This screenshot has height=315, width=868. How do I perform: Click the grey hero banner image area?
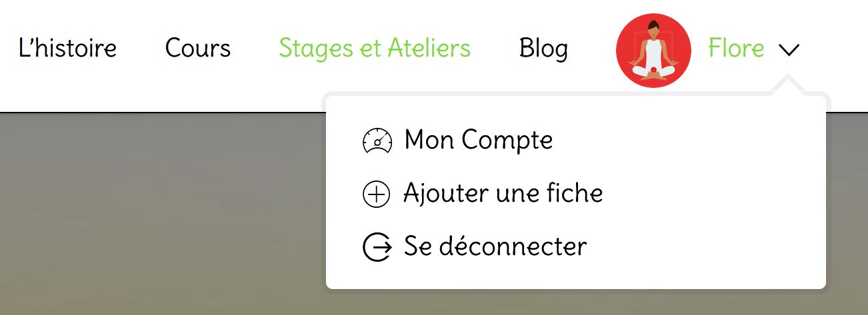click(x=160, y=213)
